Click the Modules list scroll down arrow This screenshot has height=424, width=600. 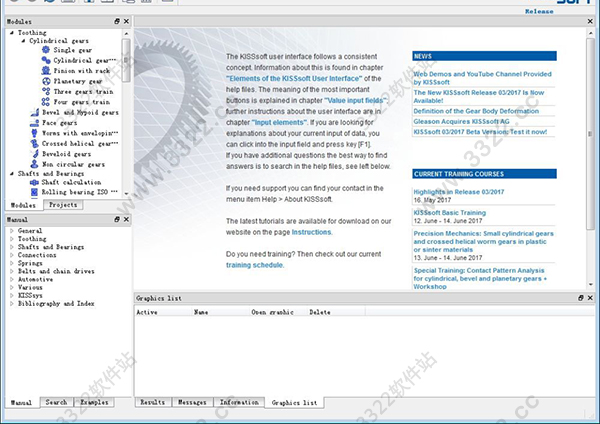[x=126, y=194]
